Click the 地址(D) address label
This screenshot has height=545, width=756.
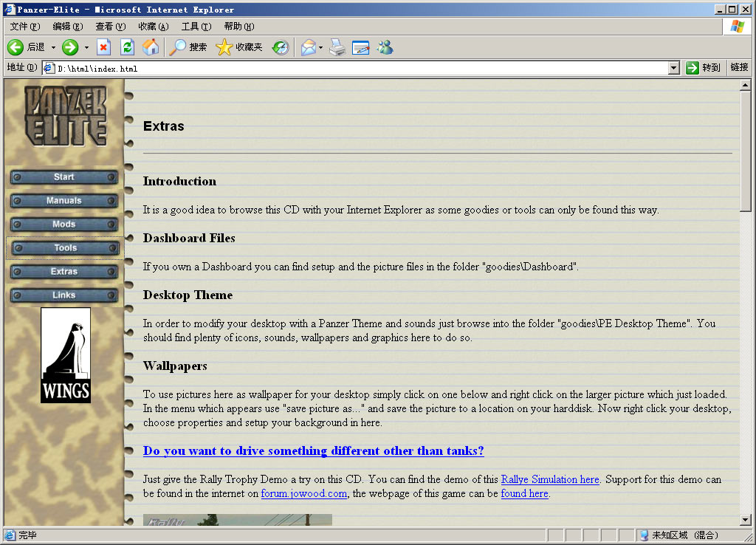tap(21, 67)
